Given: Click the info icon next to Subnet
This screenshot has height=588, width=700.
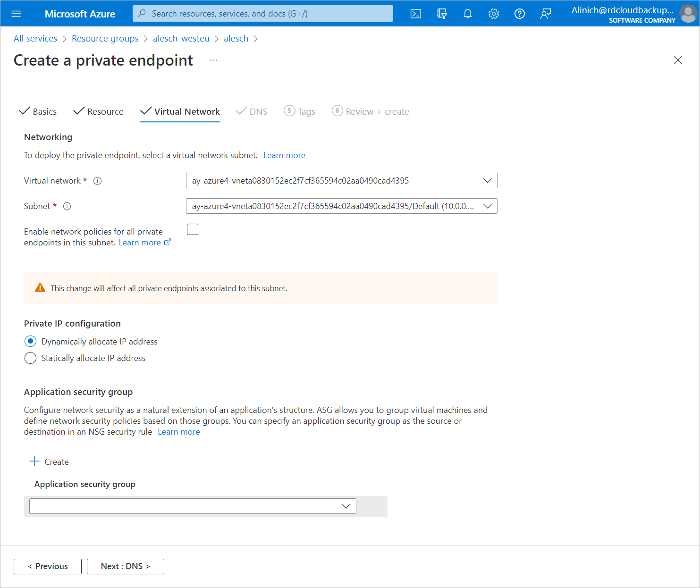Looking at the screenshot, I should 67,206.
